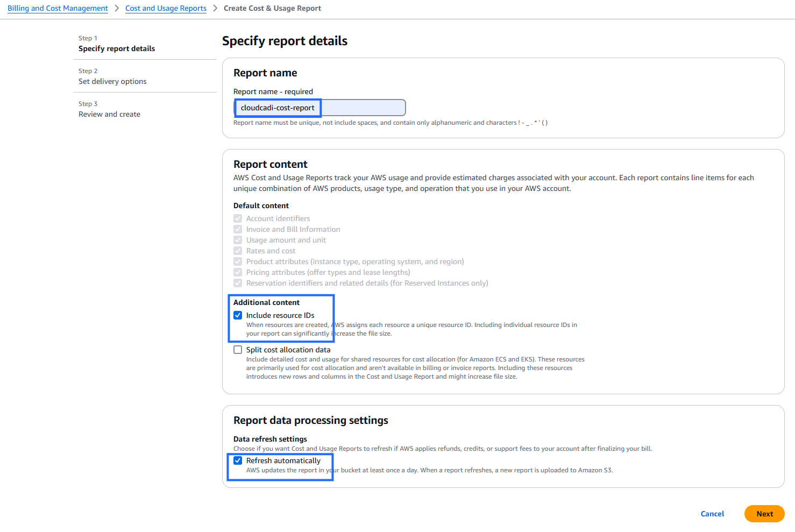Toggle the Account identifiers checkbox

238,218
